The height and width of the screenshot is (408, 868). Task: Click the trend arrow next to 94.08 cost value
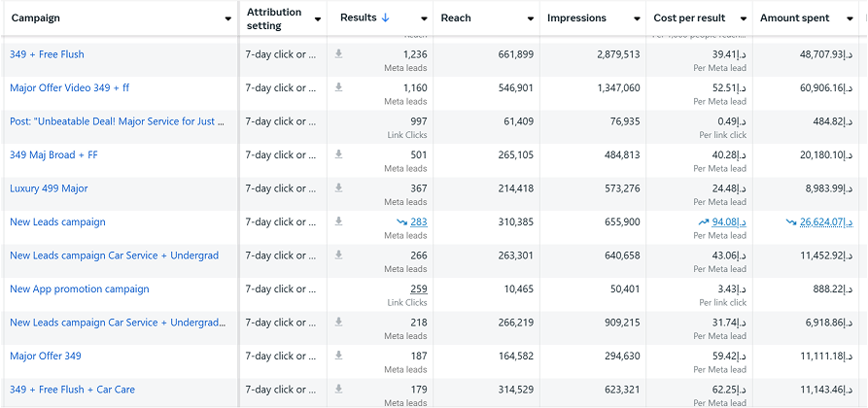pos(704,222)
